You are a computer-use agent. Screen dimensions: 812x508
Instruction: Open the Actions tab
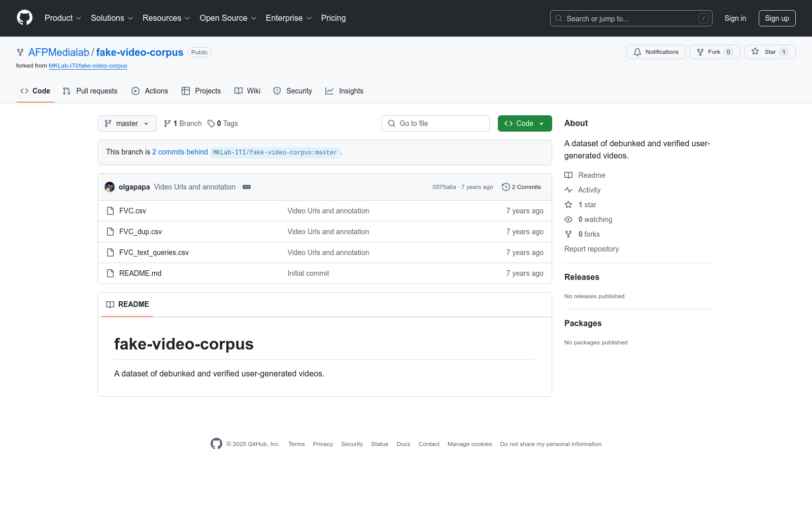[x=150, y=91]
